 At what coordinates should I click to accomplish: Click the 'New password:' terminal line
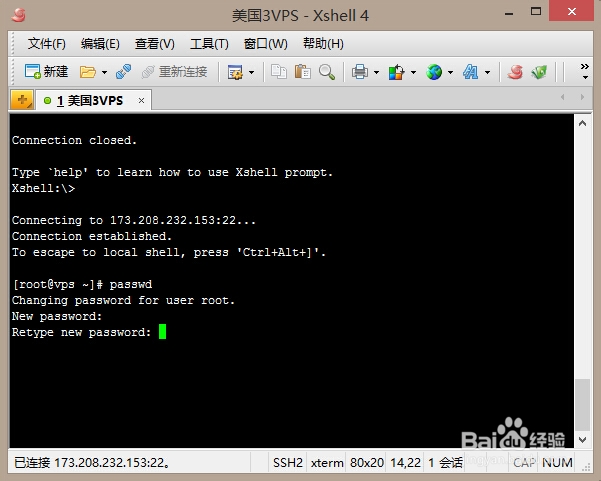click(x=57, y=316)
